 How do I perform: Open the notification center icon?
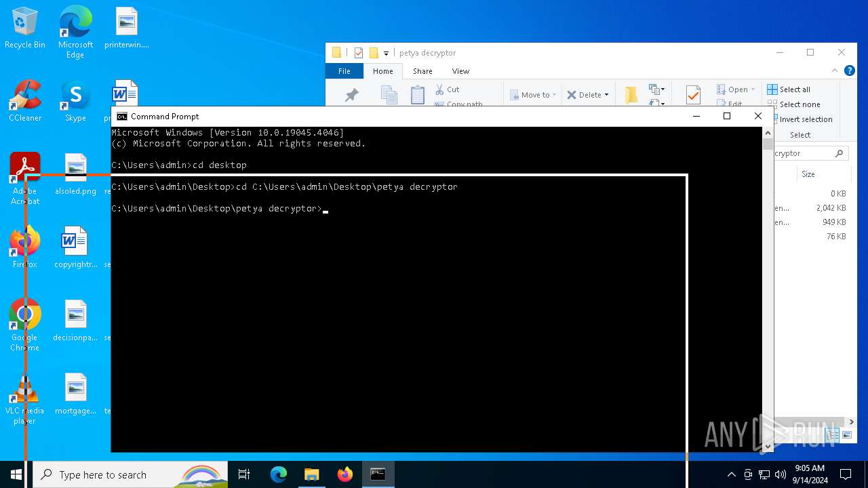click(x=846, y=474)
